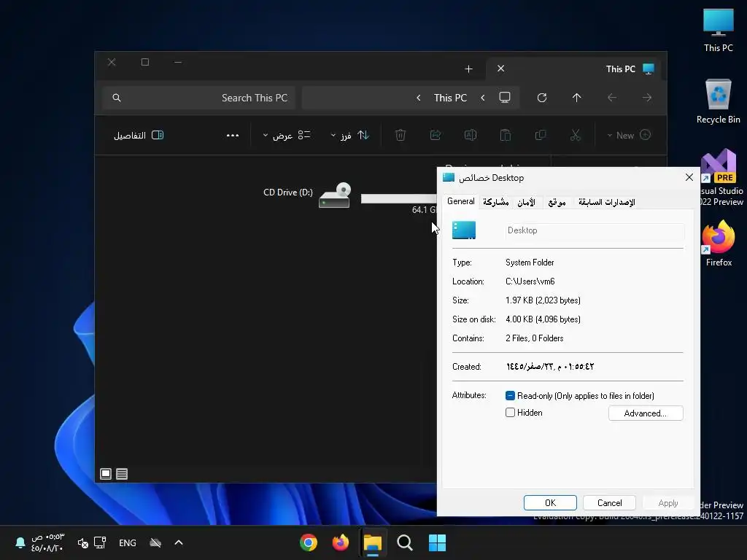
Task: Click the Search This PC field
Action: [x=199, y=98]
